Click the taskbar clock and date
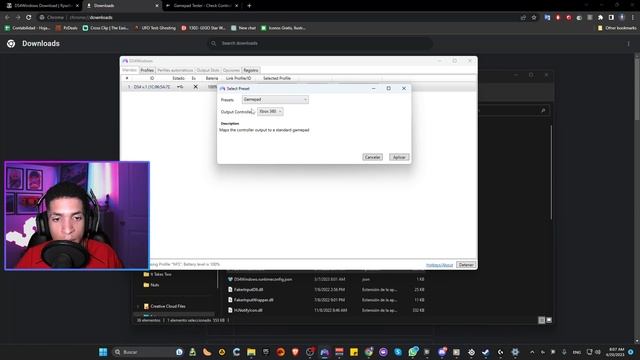640x360 pixels. coord(615,352)
